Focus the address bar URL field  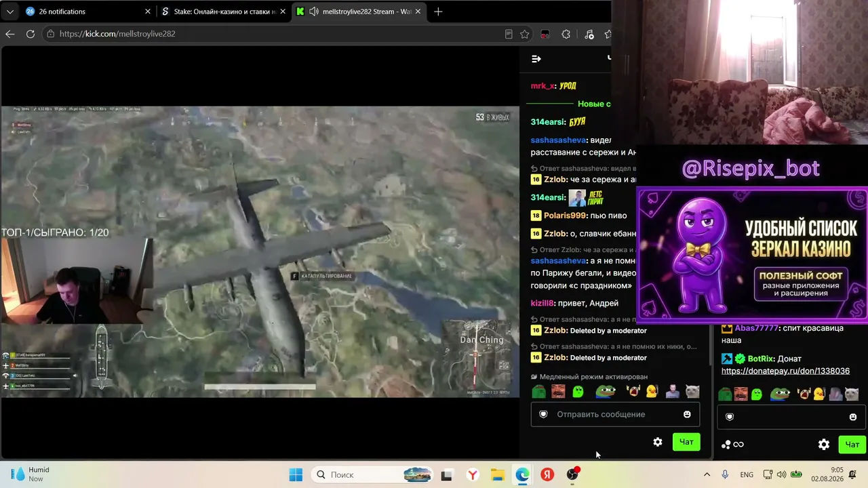[271, 34]
